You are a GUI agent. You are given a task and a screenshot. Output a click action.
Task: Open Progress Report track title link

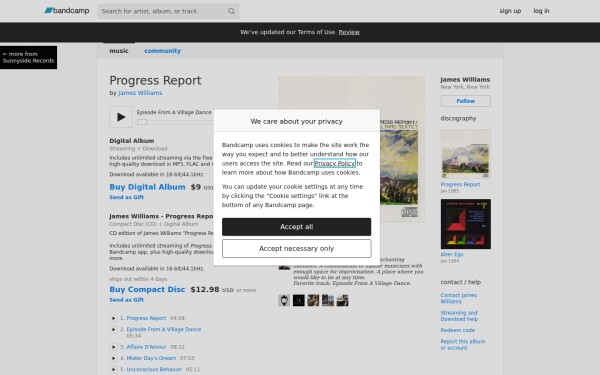pos(146,318)
